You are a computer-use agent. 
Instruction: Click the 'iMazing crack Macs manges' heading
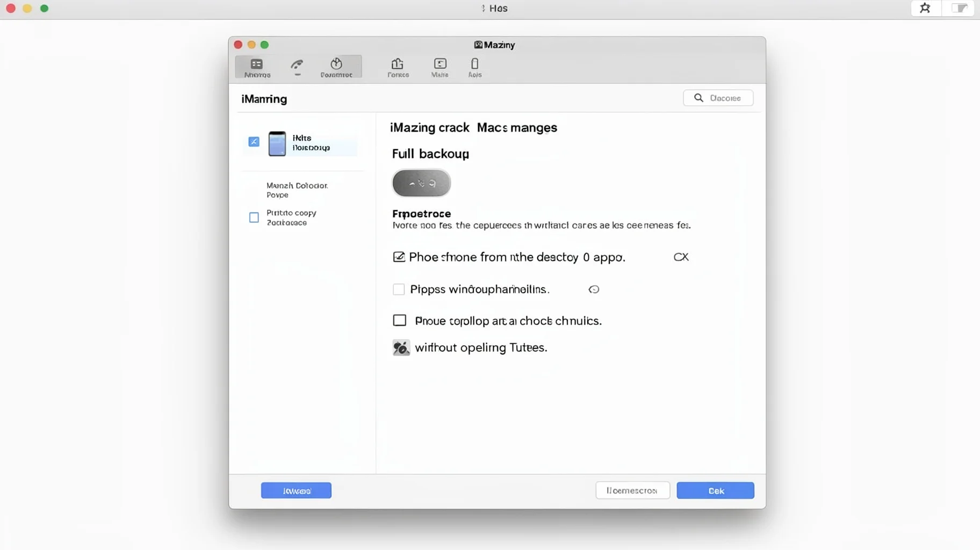pos(473,128)
